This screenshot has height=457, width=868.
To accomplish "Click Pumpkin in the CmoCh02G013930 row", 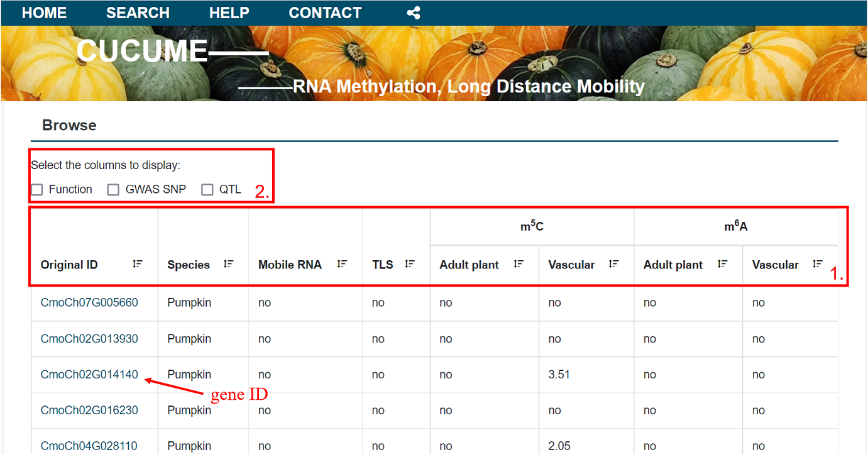I will pyautogui.click(x=189, y=339).
